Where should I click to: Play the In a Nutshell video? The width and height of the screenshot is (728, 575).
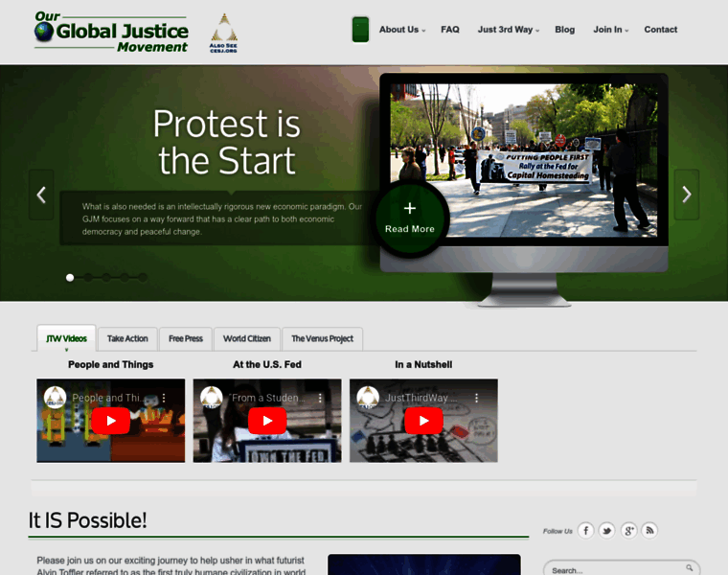click(x=423, y=421)
